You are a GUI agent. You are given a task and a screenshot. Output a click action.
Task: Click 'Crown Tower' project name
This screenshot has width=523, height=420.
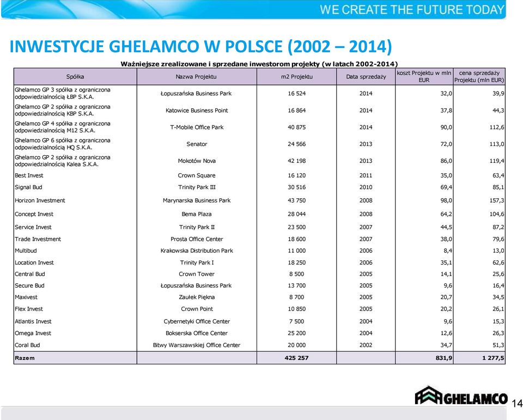197,274
